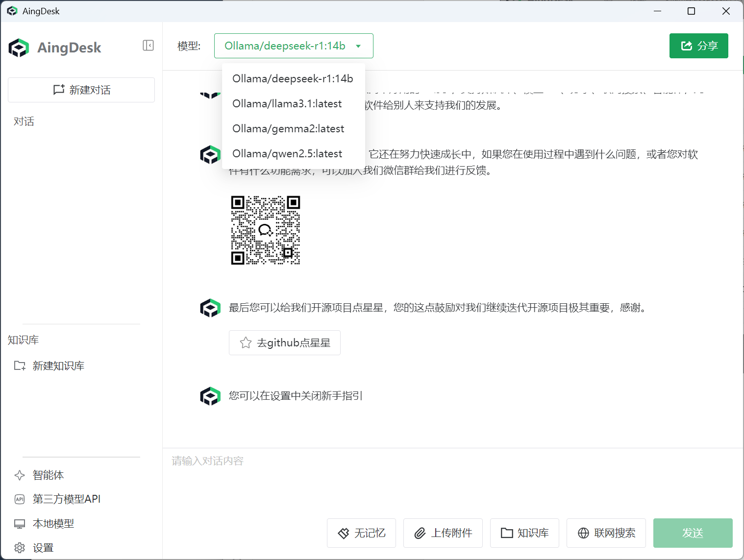Minimize the AingDesk window
Viewport: 744px width, 560px height.
coord(658,11)
